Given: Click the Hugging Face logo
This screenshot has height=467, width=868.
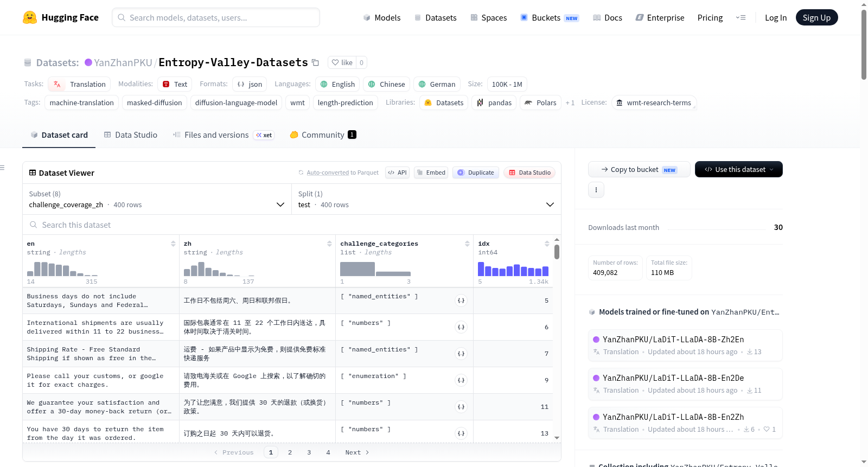Looking at the screenshot, I should (60, 17).
